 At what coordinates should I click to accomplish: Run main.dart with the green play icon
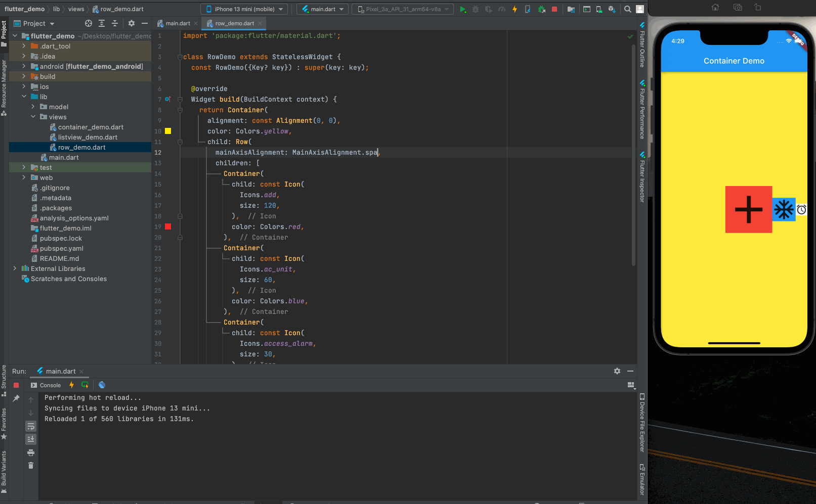click(462, 9)
